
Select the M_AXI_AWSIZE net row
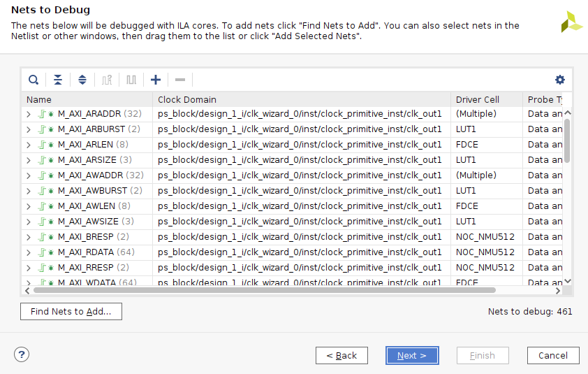(293, 222)
